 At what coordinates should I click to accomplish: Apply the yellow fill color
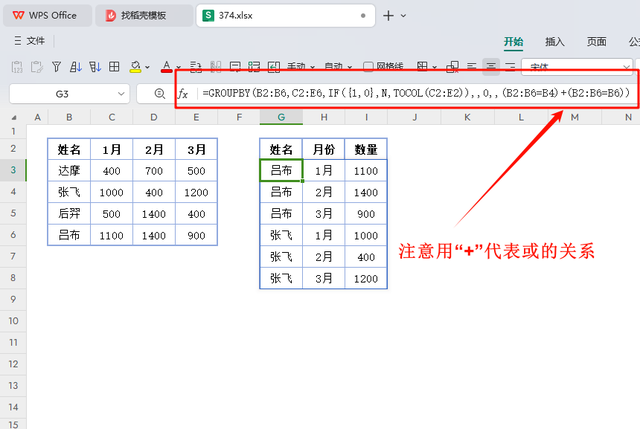(135, 67)
